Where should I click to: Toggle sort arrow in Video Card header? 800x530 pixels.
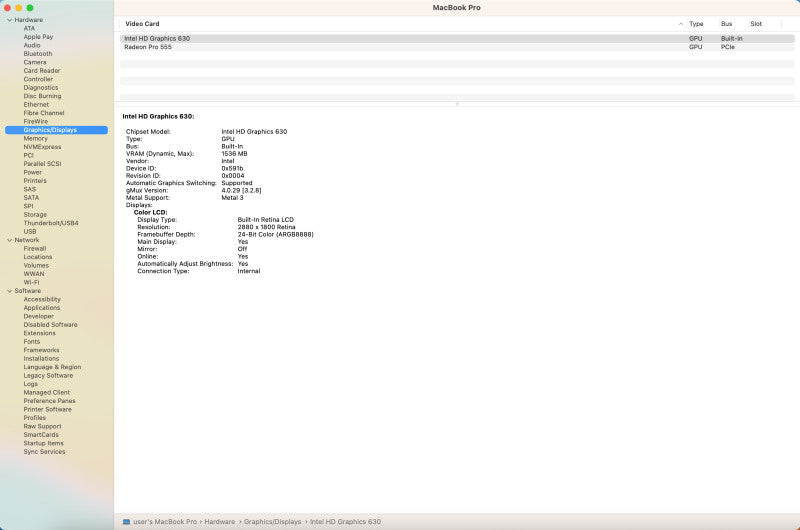681,24
